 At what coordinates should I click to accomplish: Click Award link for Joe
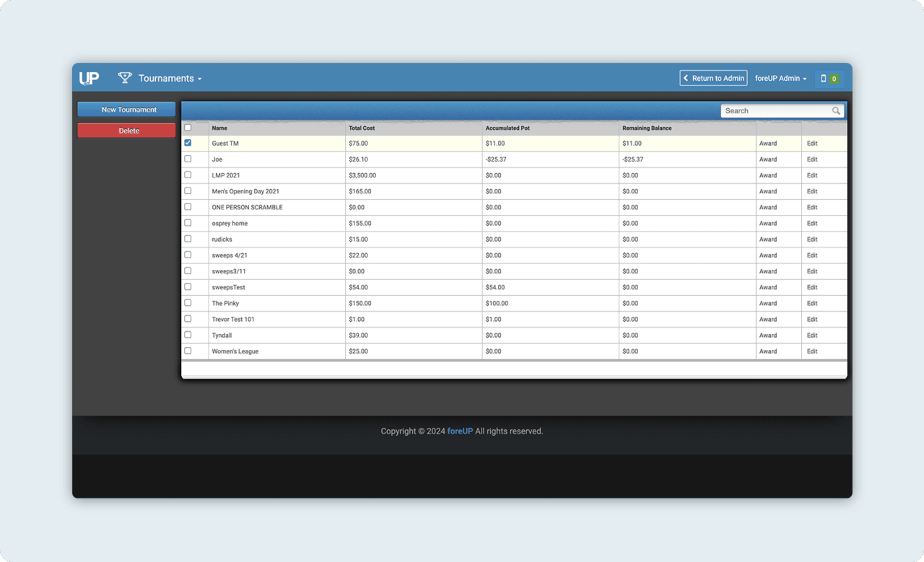click(x=768, y=159)
